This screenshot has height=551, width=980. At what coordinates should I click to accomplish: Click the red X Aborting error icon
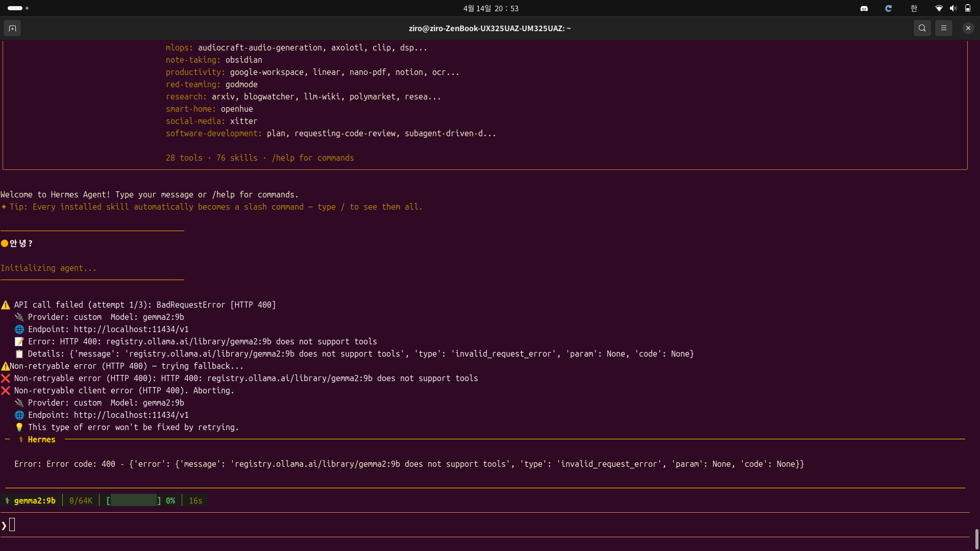tap(6, 390)
